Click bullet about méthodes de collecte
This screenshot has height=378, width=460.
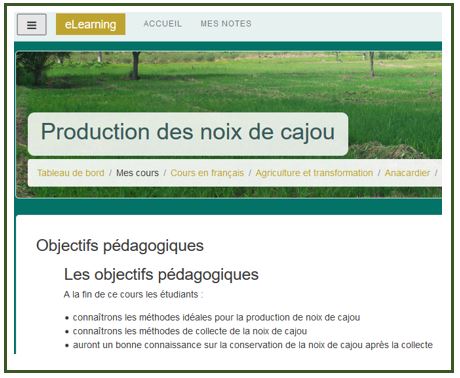190,331
